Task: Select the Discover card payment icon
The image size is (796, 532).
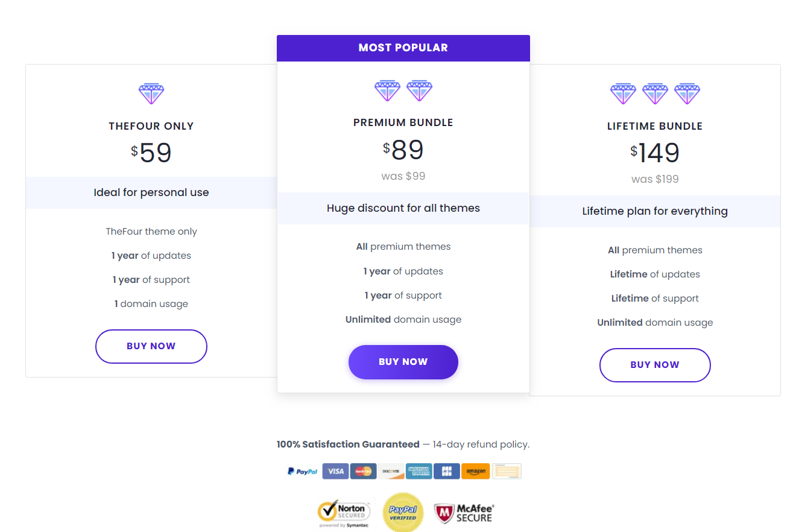Action: (391, 471)
